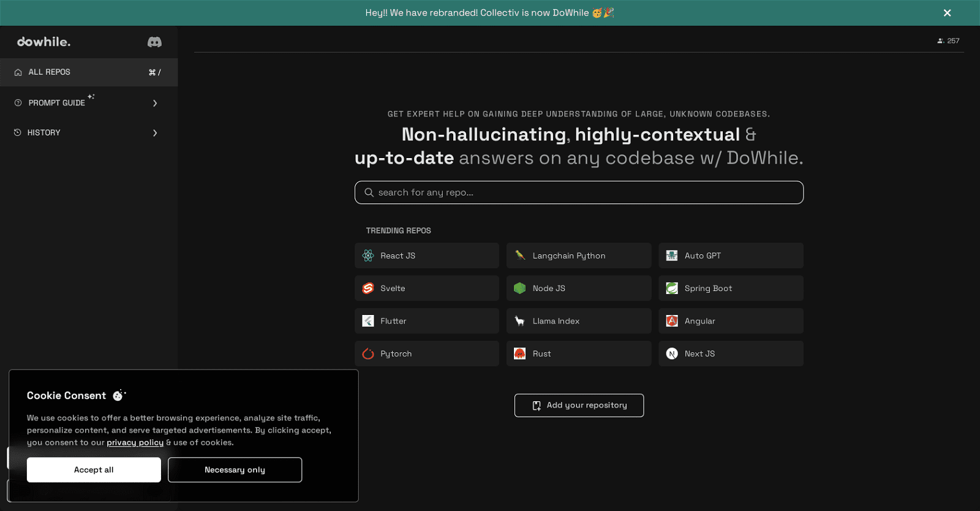Open the Pytorch repo tile
This screenshot has width=980, height=511.
(426, 354)
